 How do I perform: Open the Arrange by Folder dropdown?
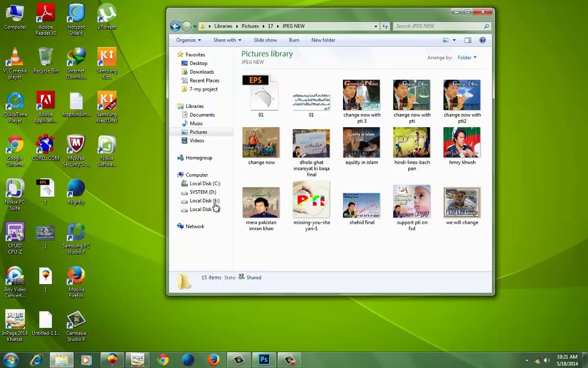pyautogui.click(x=467, y=57)
